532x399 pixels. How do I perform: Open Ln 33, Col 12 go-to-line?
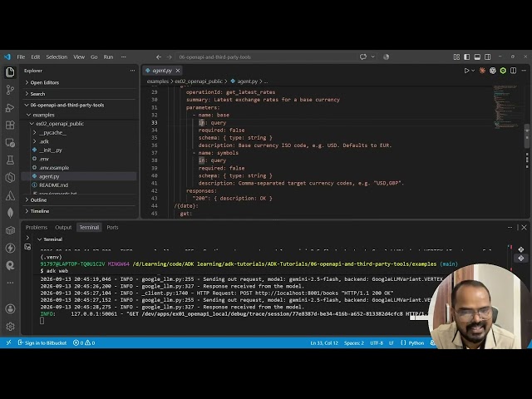tap(324, 342)
